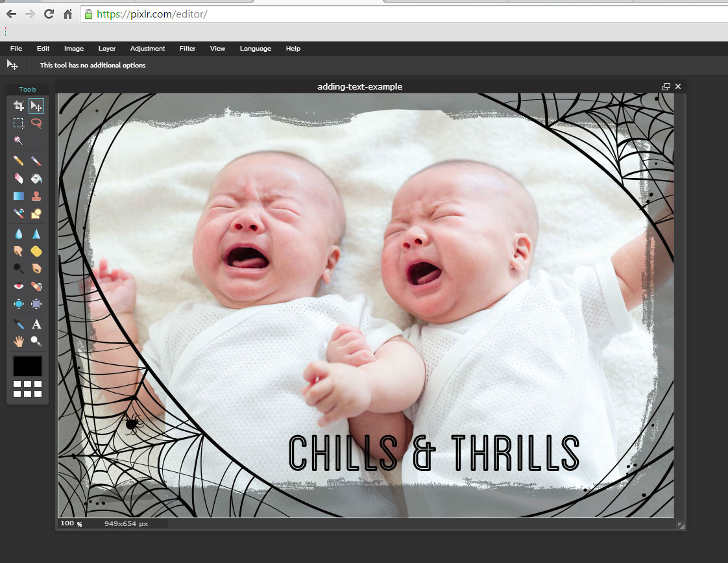Open the Layer menu

107,49
